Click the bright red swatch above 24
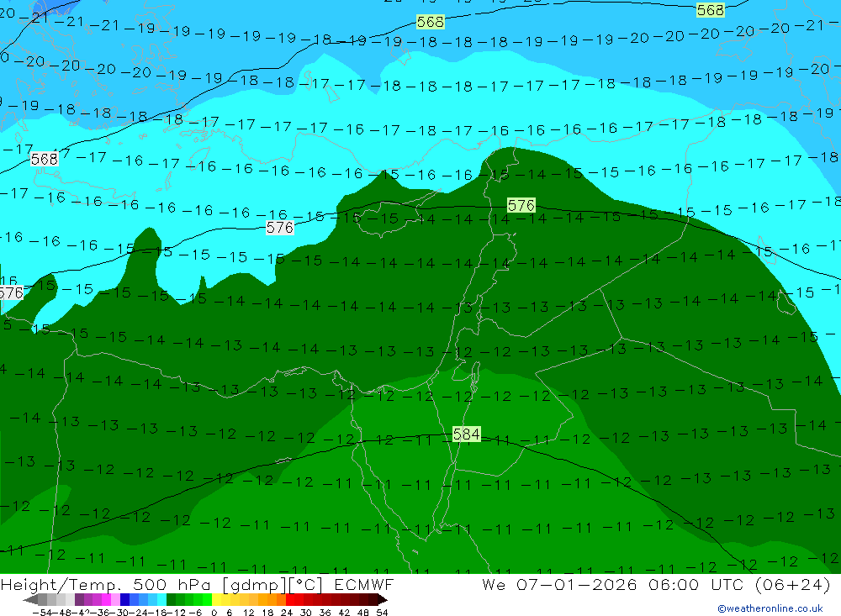Viewport: 841px width, 616px height. coord(290,599)
